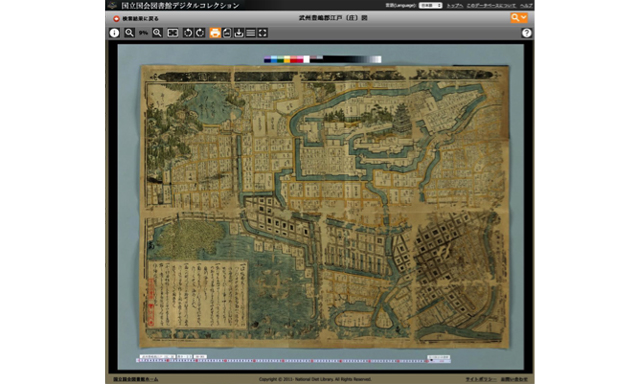Open the bibliographic info (i) panel

[114, 33]
